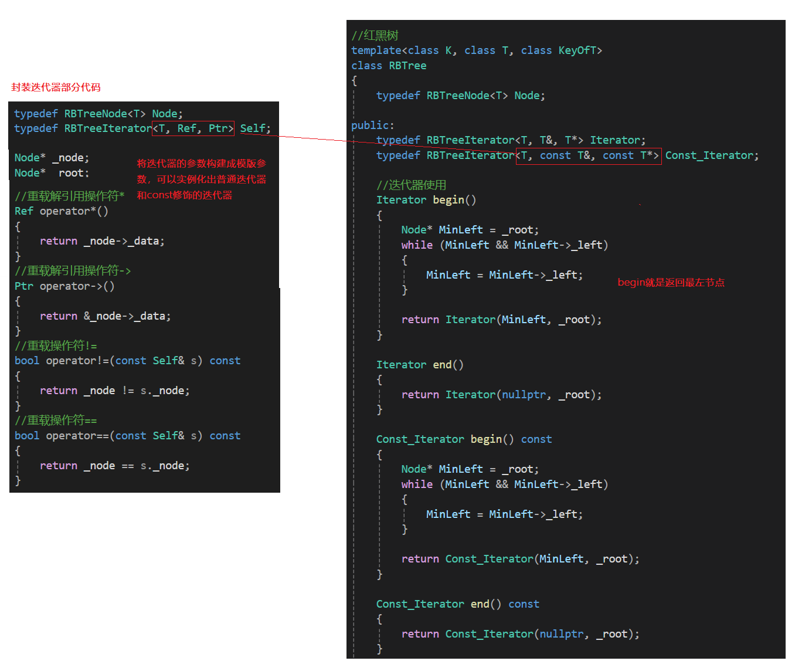The image size is (812, 671).
Task: Click the line "typedef RBTreeIterator<T, Ref, Ptr> Self;"
Action: 142,128
